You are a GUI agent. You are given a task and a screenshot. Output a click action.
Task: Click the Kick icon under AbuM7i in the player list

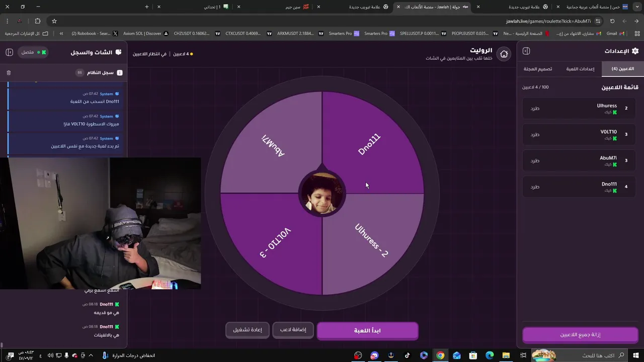point(614,164)
